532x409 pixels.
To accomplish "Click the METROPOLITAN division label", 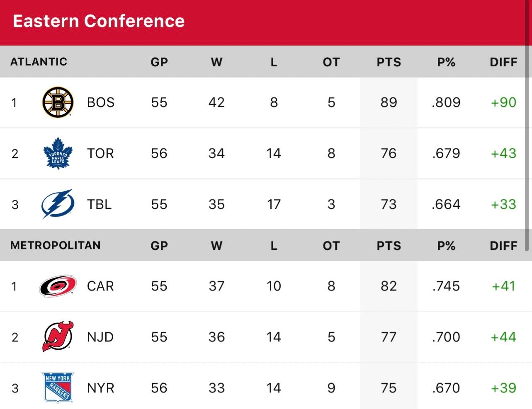I will point(56,245).
